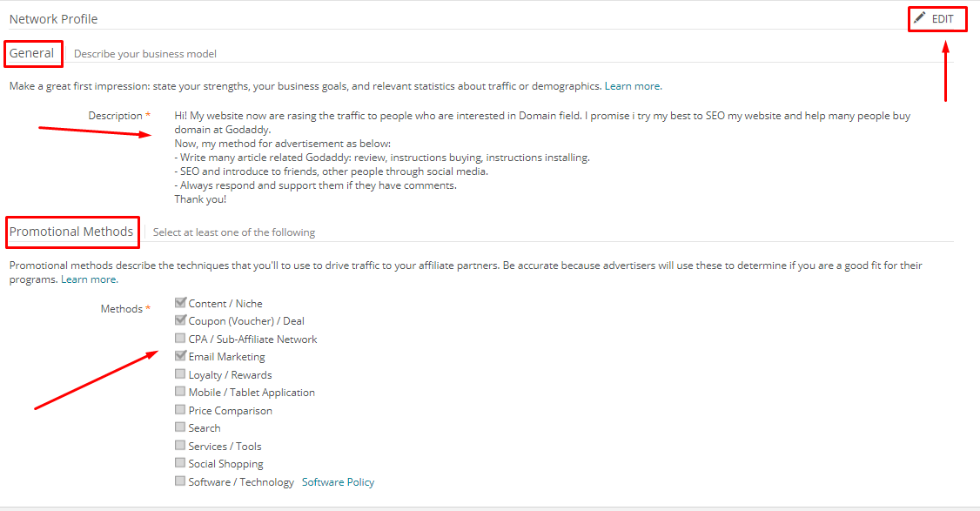Toggle the Email Marketing checkbox
The height and width of the screenshot is (511, 980).
click(x=180, y=356)
